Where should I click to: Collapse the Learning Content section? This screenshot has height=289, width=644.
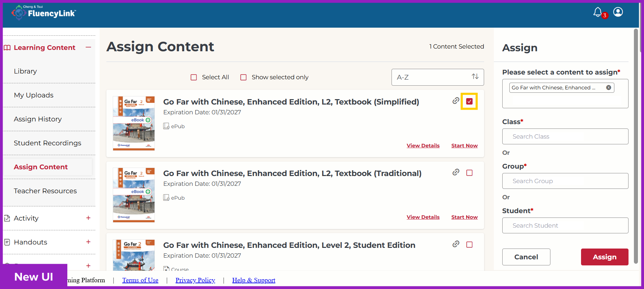(x=88, y=47)
